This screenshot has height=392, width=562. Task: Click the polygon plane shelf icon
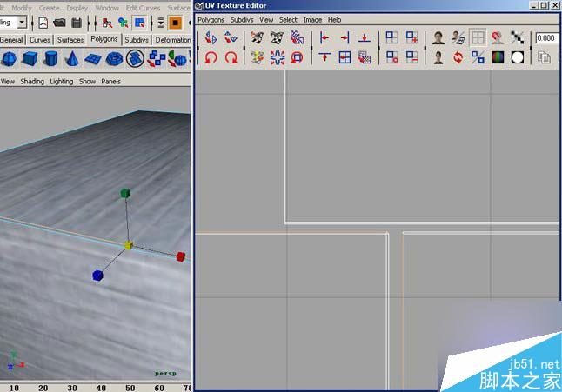(92, 58)
